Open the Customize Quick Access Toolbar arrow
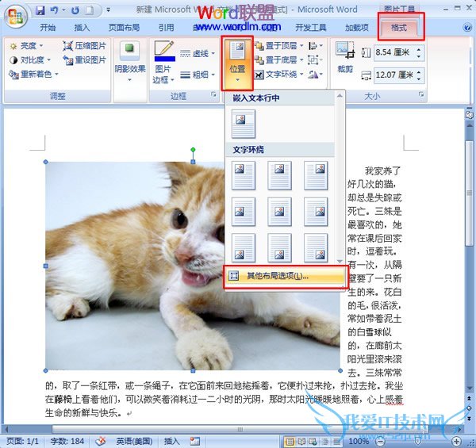The height and width of the screenshot is (448, 476). (x=109, y=10)
